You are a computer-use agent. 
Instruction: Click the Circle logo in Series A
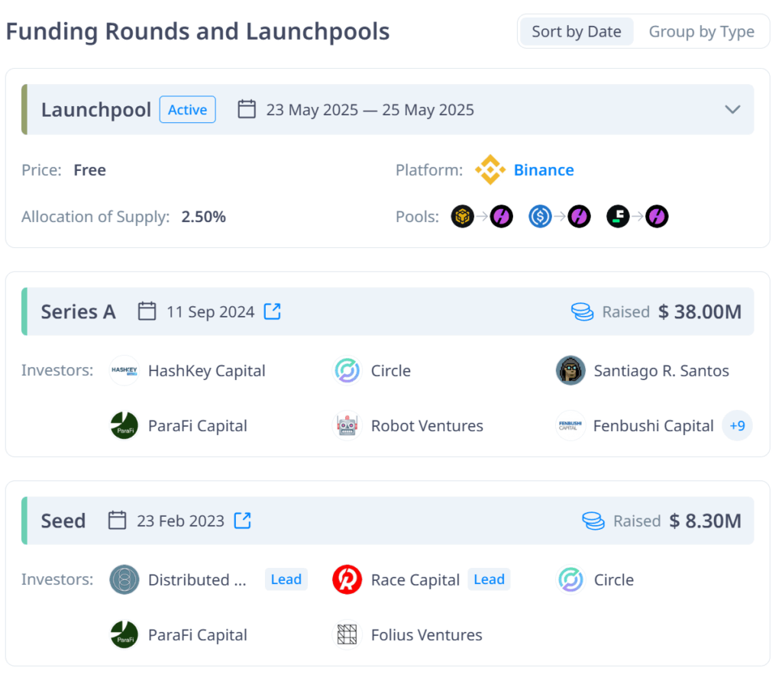(x=347, y=370)
